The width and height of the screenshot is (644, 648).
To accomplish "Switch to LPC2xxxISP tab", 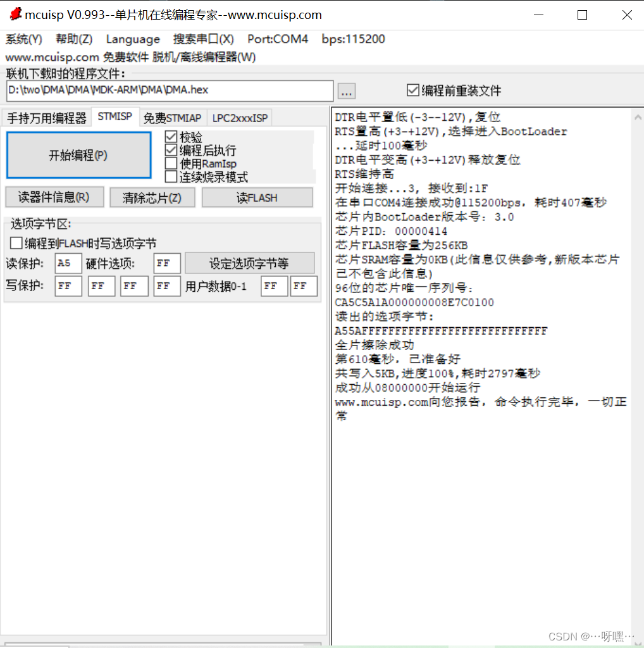I will point(240,118).
